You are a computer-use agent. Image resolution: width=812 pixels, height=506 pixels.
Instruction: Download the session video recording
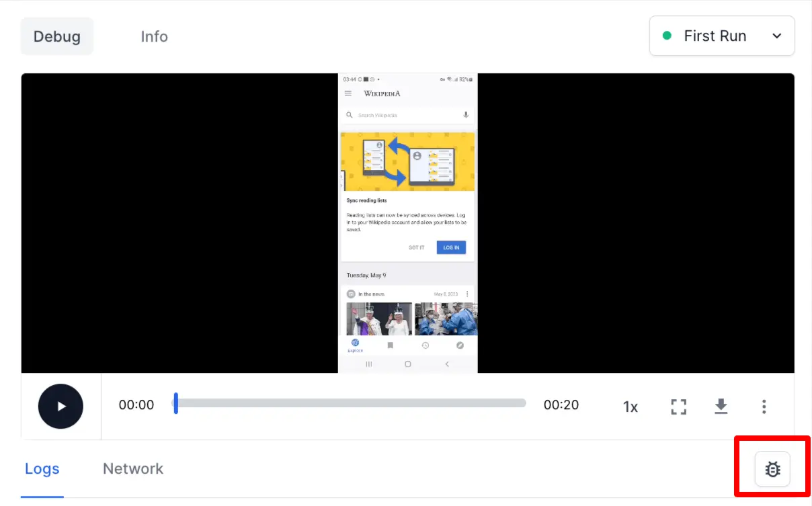721,407
